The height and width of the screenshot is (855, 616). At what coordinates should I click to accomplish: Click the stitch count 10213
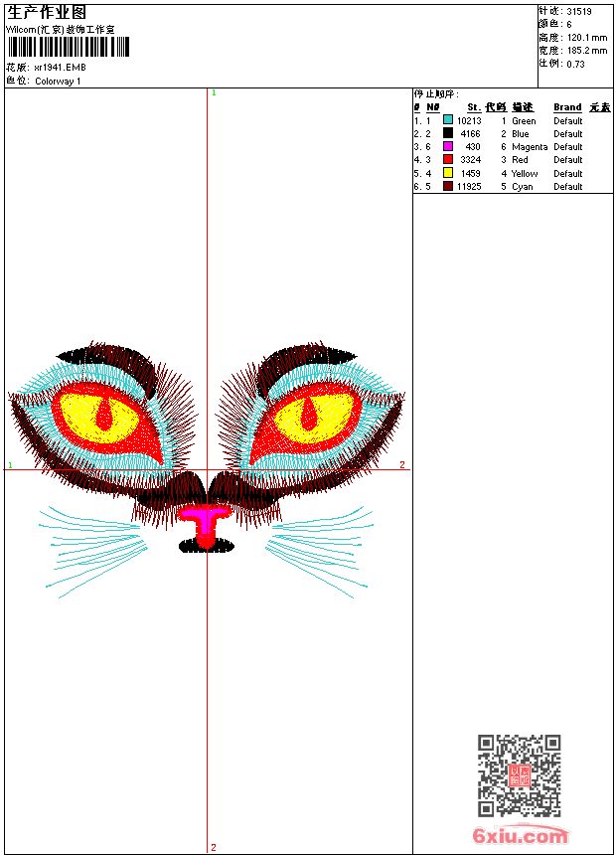pyautogui.click(x=469, y=121)
